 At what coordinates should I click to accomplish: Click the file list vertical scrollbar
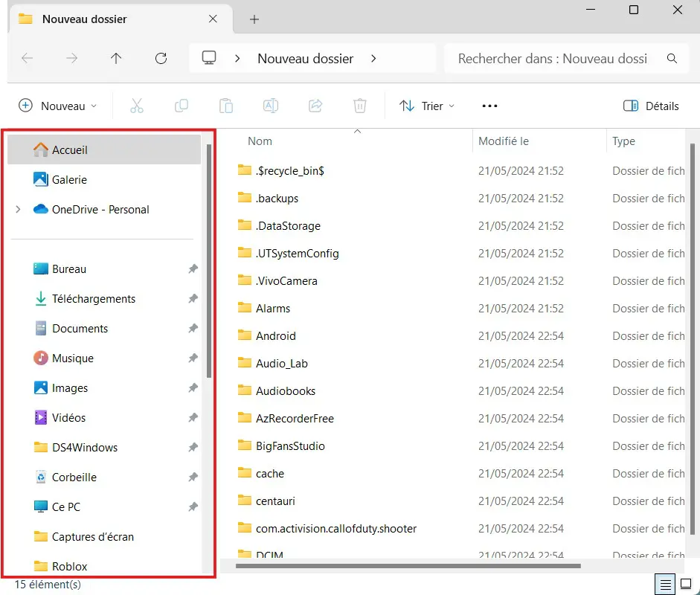tap(693, 339)
